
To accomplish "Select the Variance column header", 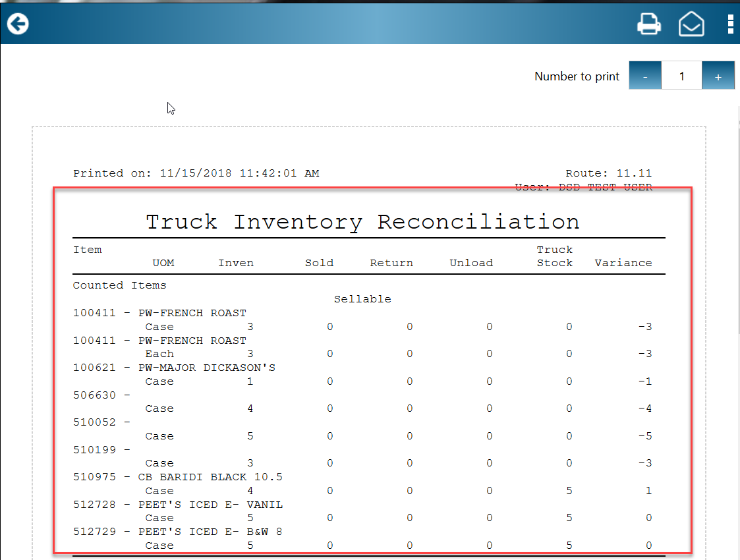I will coord(623,263).
